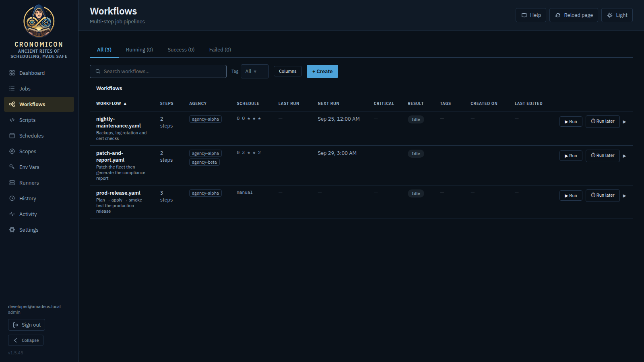Viewport: 644px width, 362px height.
Task: Click the v1.5.45 version label
Action: click(16, 353)
